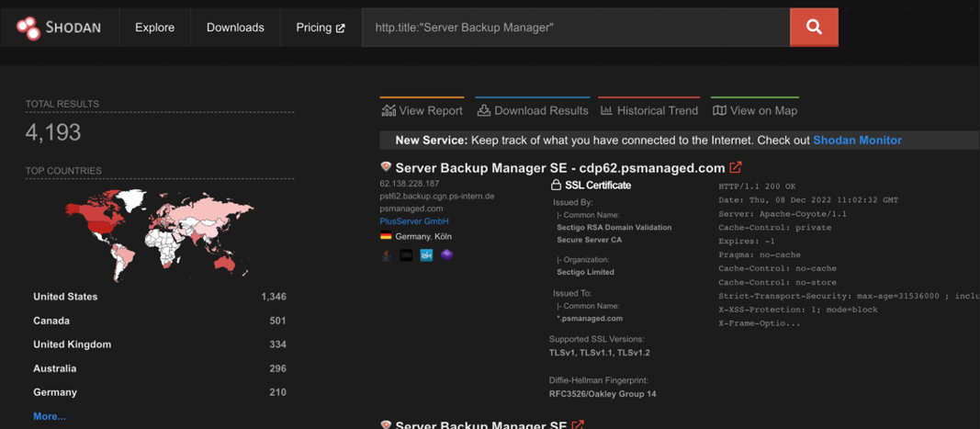The height and width of the screenshot is (429, 980).
Task: Click the purple cube technology icon
Action: tap(446, 254)
